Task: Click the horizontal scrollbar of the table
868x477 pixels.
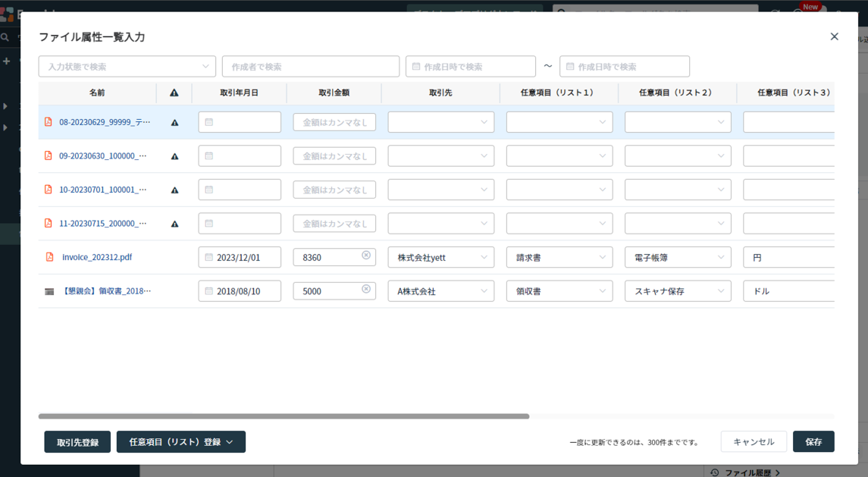Action: point(284,416)
